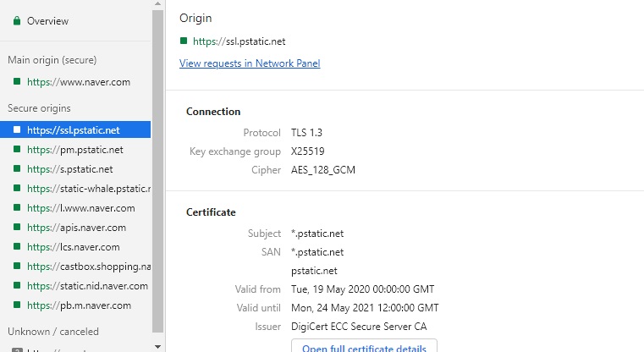Click the Secure origins section header

[x=39, y=108]
